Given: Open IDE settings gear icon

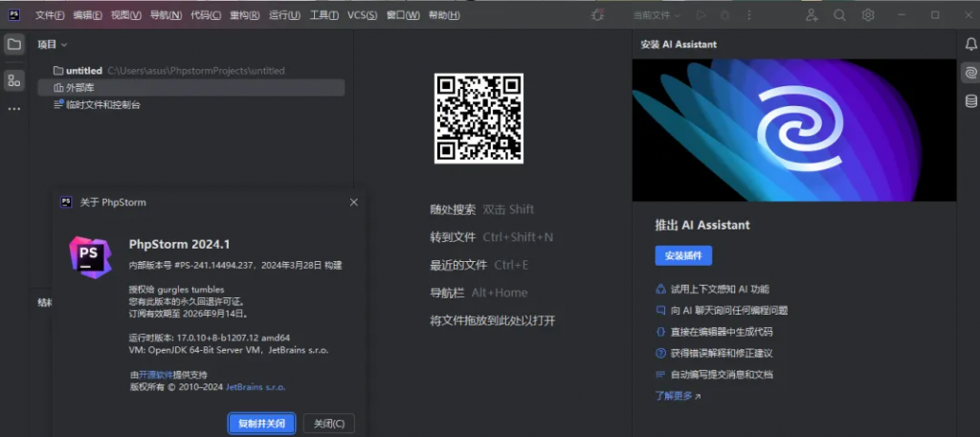Looking at the screenshot, I should [x=867, y=15].
